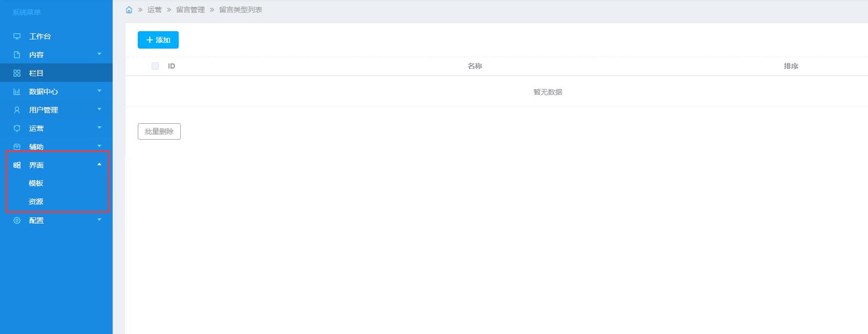Click the 配置 gear icon
Screen dimensions: 868x334
(17, 220)
